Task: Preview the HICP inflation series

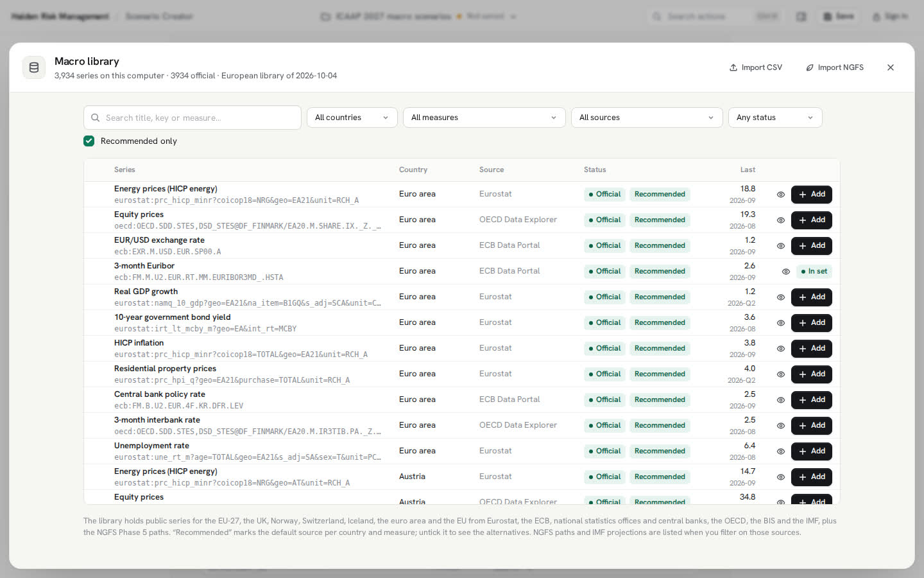Action: (781, 349)
